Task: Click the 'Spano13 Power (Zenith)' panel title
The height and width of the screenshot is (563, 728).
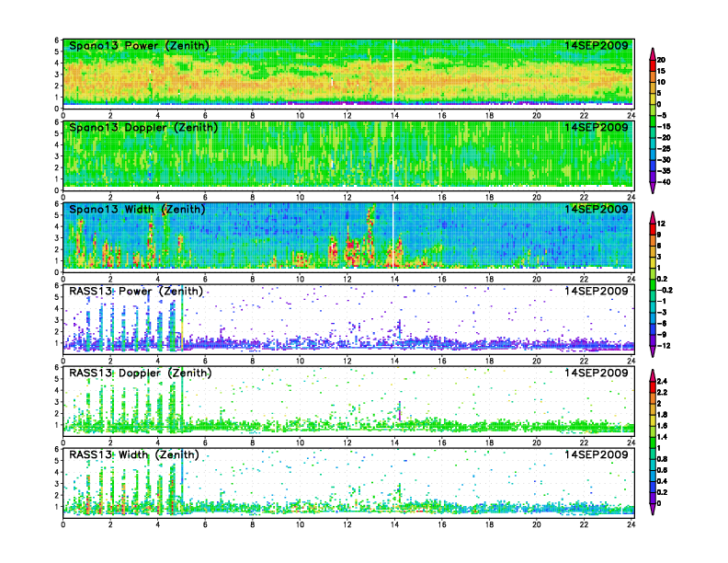Action: [x=139, y=45]
